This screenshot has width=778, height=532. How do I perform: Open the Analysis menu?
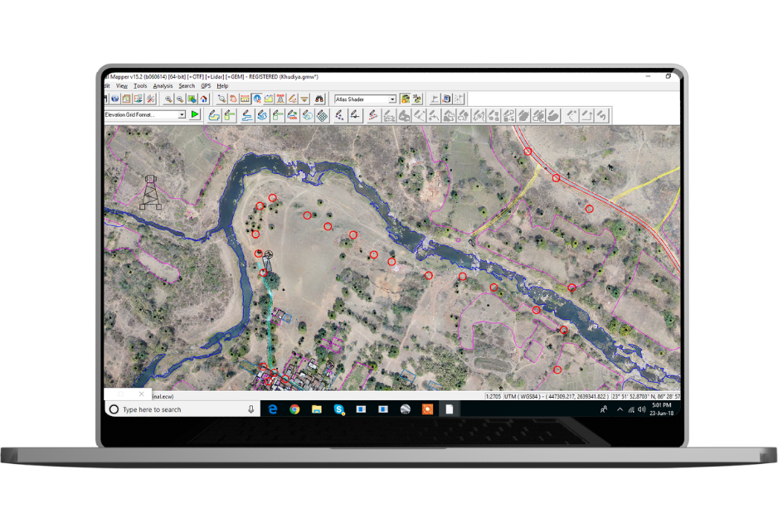pos(163,86)
